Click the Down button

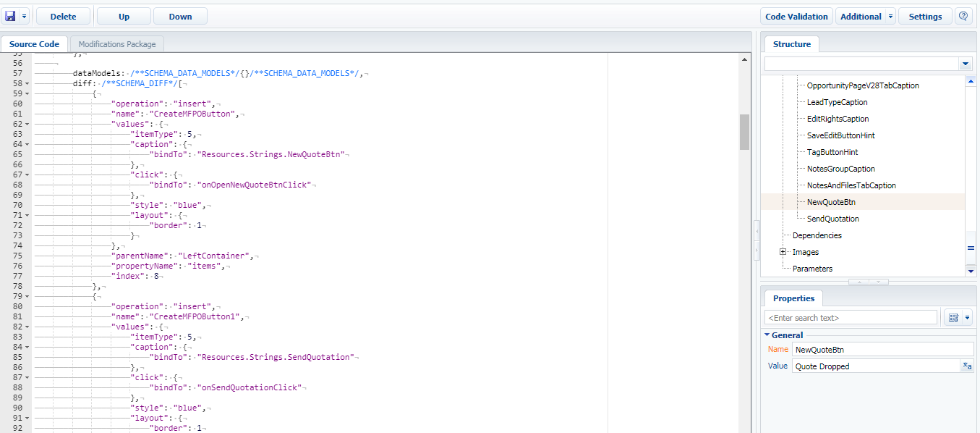(x=180, y=17)
